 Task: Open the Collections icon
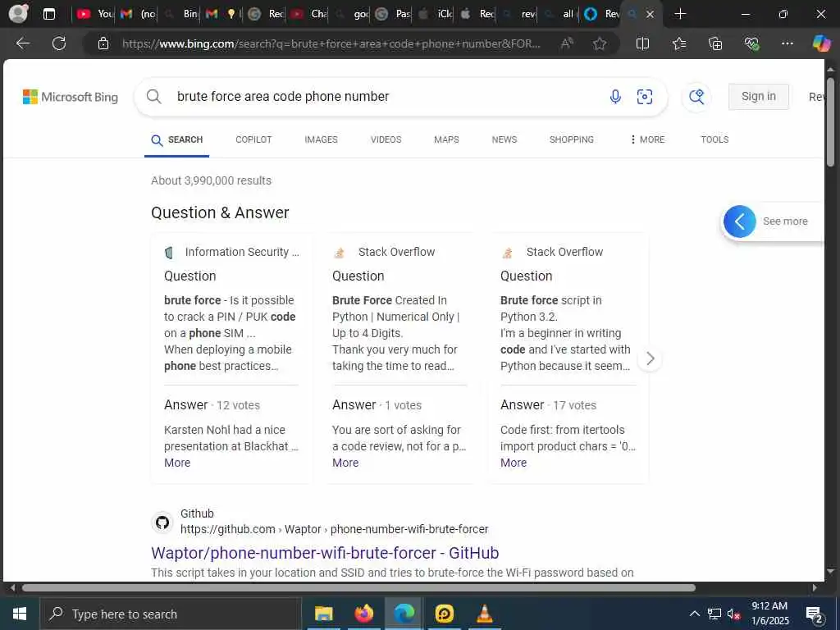click(715, 43)
